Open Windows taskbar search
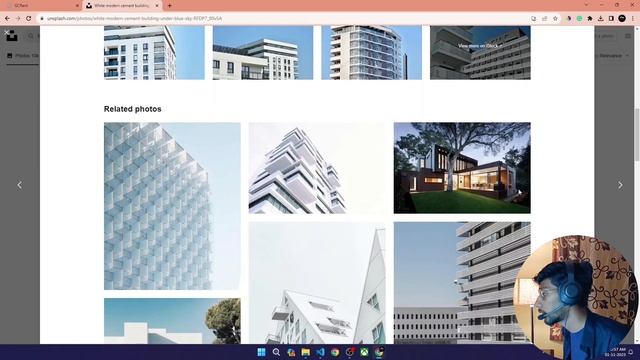 point(276,352)
